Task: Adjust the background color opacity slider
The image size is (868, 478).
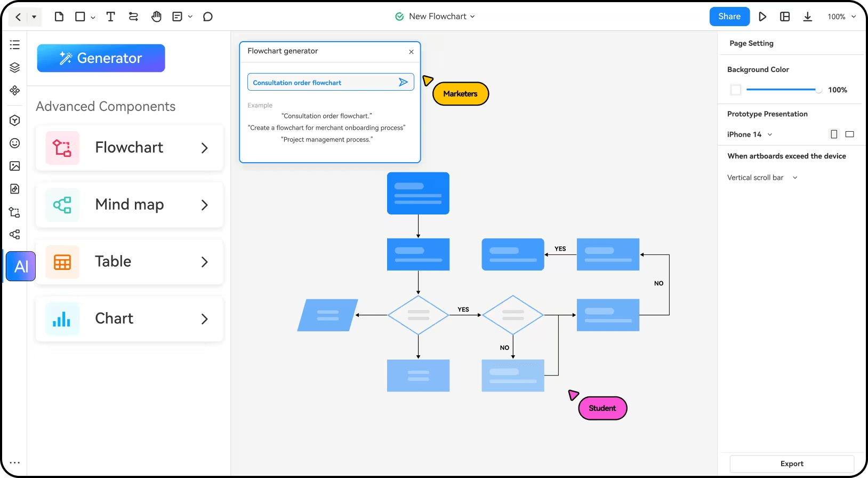Action: 784,90
